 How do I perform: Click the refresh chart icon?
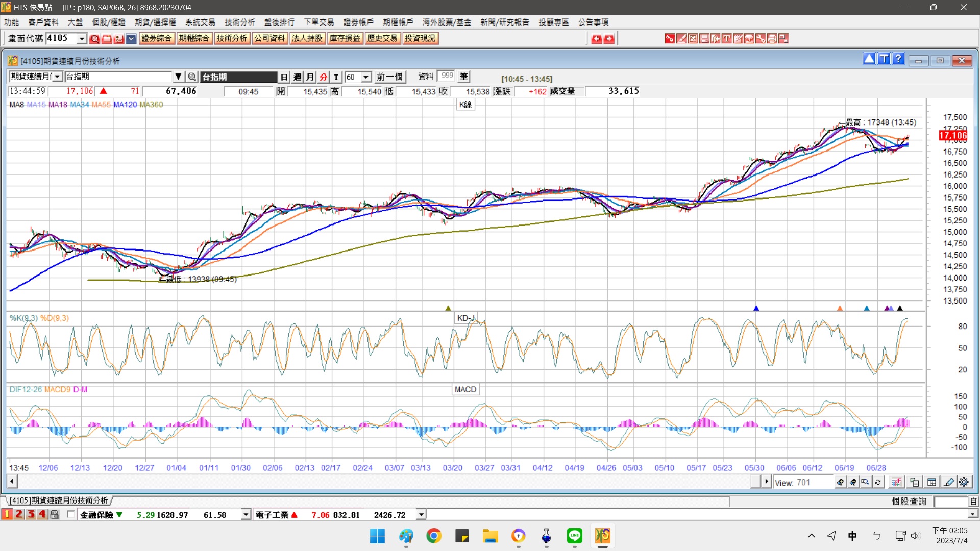tap(878, 482)
